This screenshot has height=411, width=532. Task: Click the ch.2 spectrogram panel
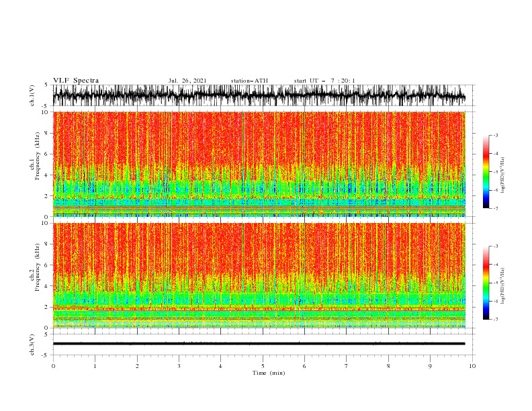[259, 275]
